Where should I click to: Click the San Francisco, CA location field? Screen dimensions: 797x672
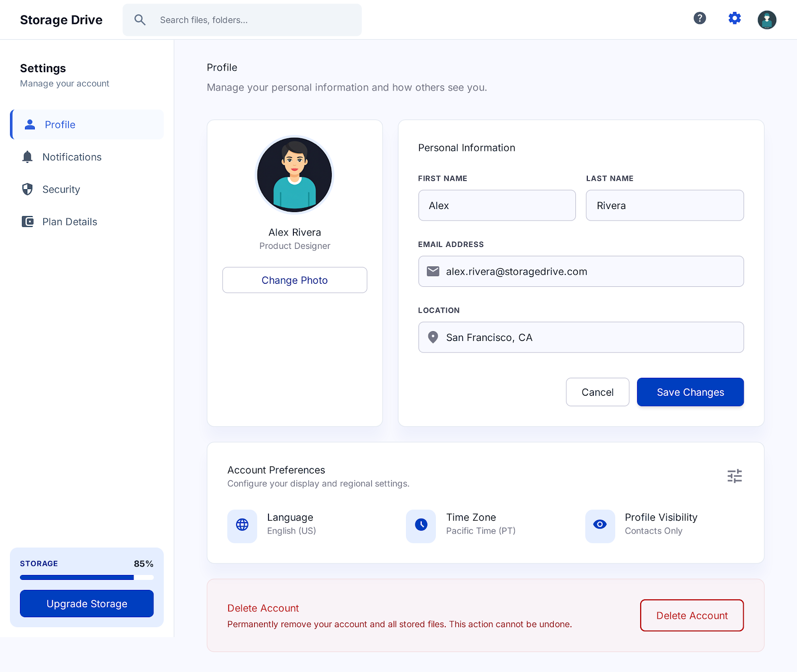581,337
